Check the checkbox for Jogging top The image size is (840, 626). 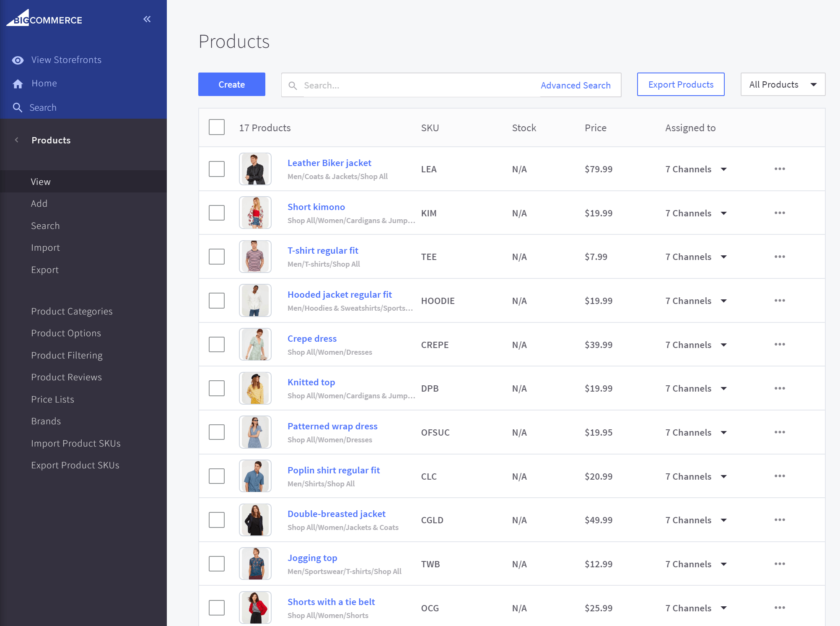216,564
